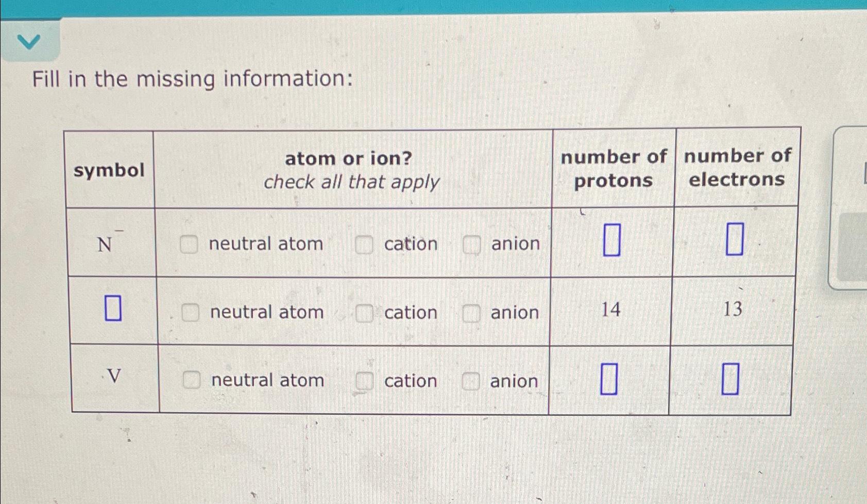Check the anion box for N⁻ row
Image resolution: width=867 pixels, height=504 pixels.
[x=470, y=244]
